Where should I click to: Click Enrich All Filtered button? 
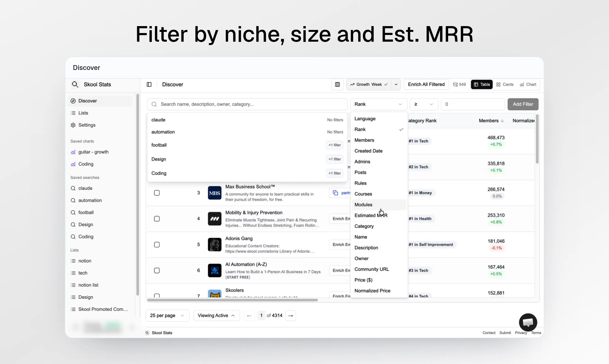426,84
